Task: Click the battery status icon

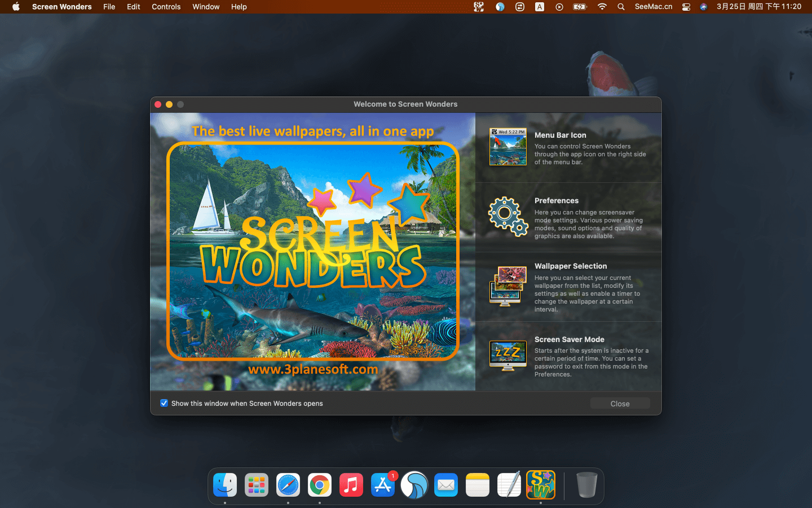Action: (x=580, y=7)
